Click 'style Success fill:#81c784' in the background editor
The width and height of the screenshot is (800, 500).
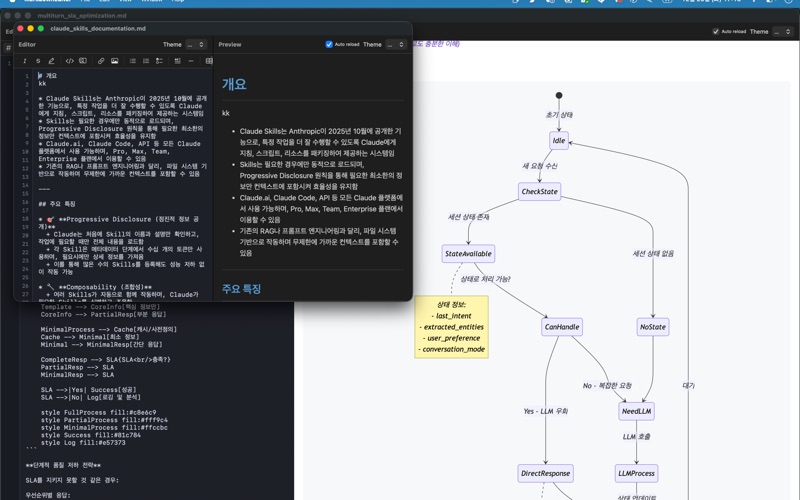(91, 435)
